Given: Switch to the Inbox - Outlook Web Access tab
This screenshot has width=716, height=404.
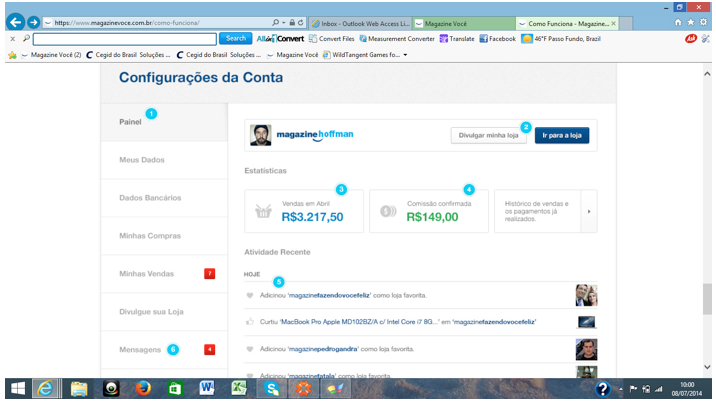Looking at the screenshot, I should [x=360, y=23].
